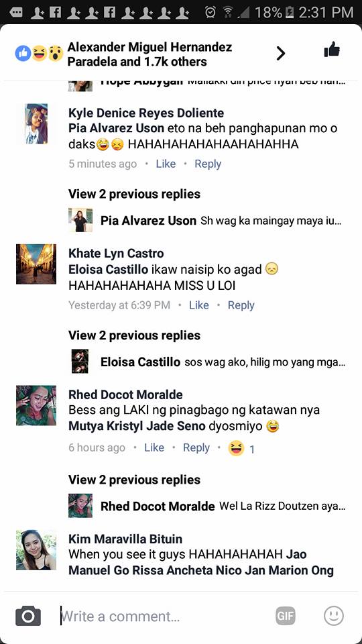The width and height of the screenshot is (362, 644).
Task: Like Khate Lyn Castro's comment
Action: (199, 305)
